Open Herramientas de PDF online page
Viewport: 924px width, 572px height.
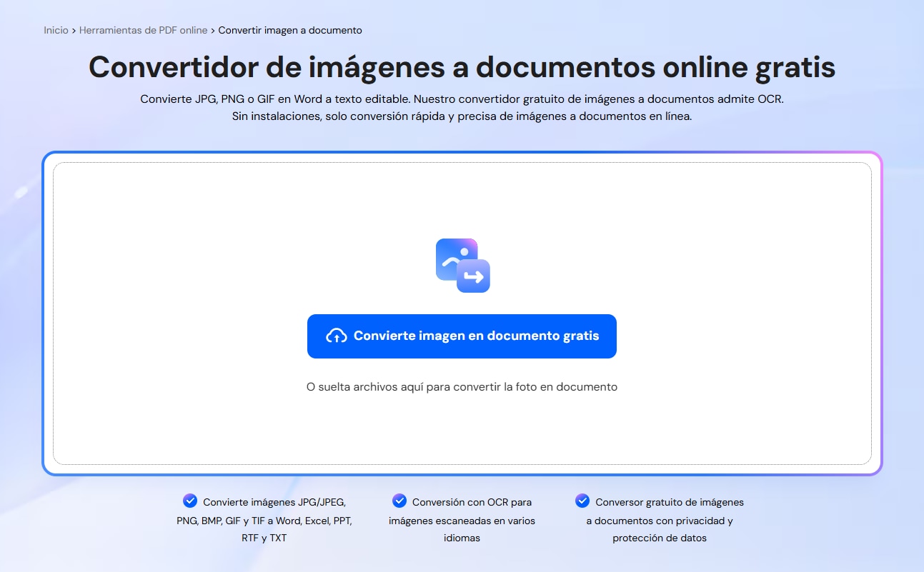click(x=142, y=30)
